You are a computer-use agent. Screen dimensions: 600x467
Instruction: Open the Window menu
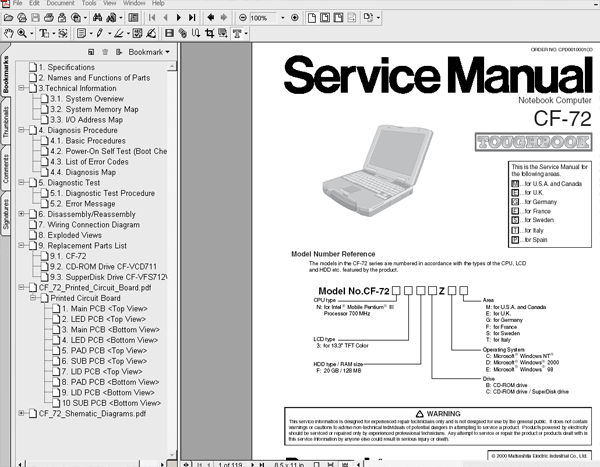[134, 3]
